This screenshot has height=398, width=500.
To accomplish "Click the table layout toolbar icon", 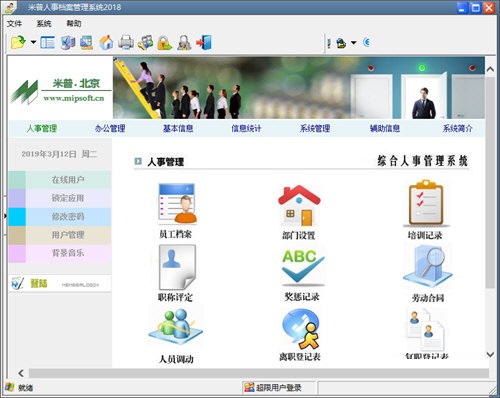I will click(x=87, y=43).
